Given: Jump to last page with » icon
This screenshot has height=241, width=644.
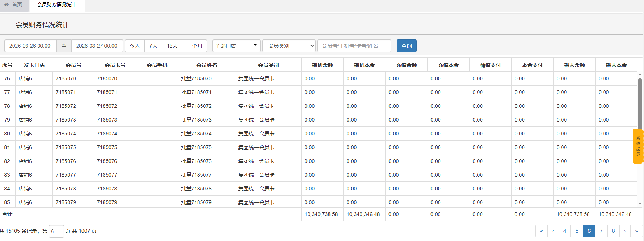Looking at the screenshot, I should [636, 231].
